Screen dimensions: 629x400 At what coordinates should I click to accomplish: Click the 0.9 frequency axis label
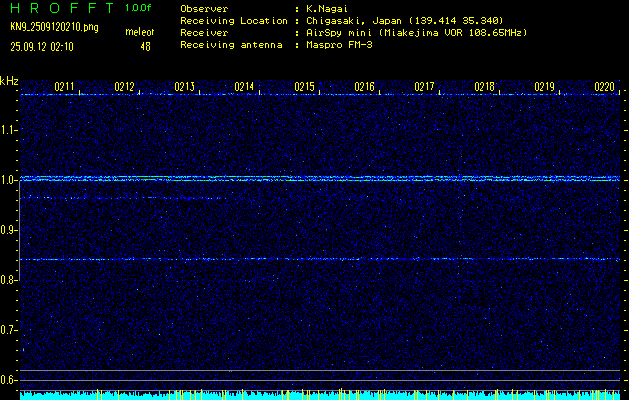pyautogui.click(x=8, y=230)
